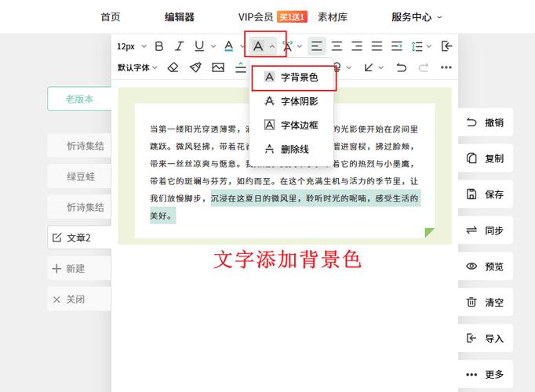The image size is (535, 392).
Task: Expand line height dropdown arrow
Action: click(429, 46)
